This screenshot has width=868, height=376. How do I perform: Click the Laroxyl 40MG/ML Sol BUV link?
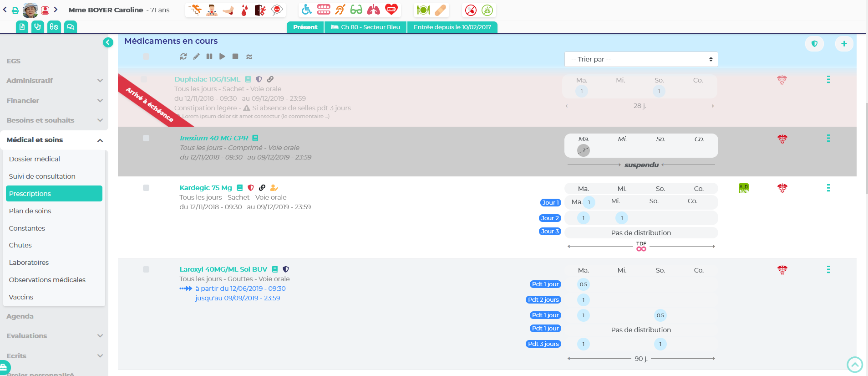pyautogui.click(x=223, y=269)
